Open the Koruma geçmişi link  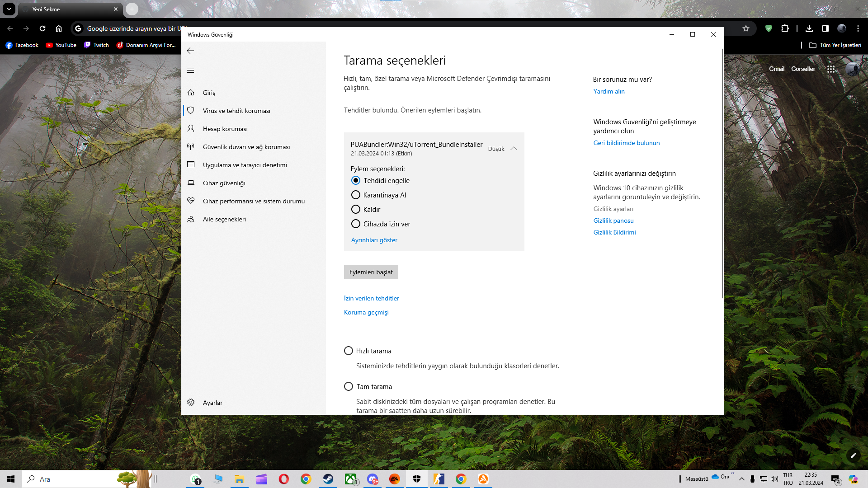pyautogui.click(x=366, y=312)
